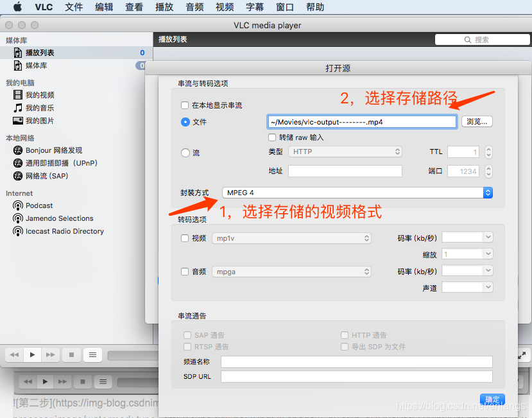
Task: Click the play button in VLC controls
Action: pos(33,355)
